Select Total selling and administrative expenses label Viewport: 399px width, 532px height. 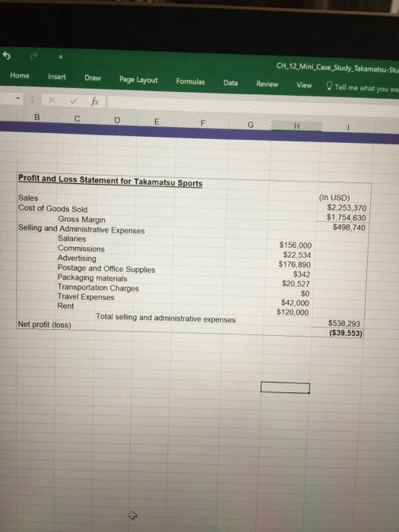point(166,318)
